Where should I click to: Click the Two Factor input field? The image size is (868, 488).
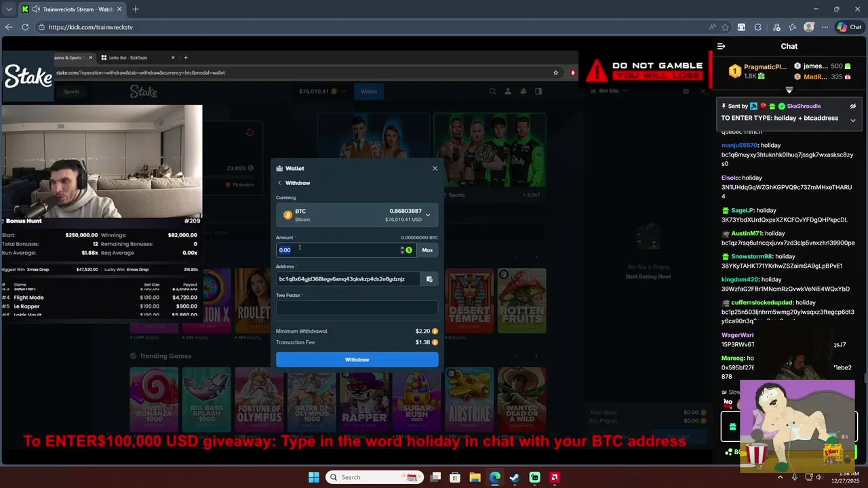pyautogui.click(x=357, y=308)
